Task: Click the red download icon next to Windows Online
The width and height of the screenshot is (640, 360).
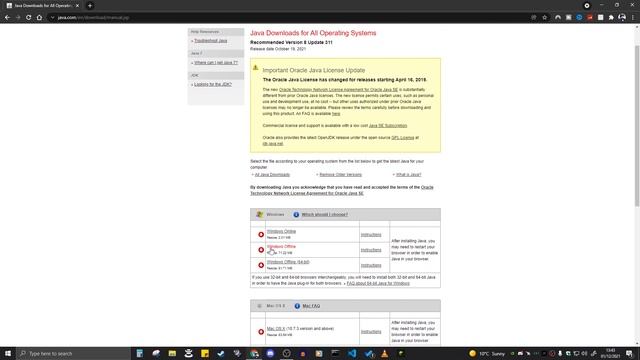Action: (261, 235)
